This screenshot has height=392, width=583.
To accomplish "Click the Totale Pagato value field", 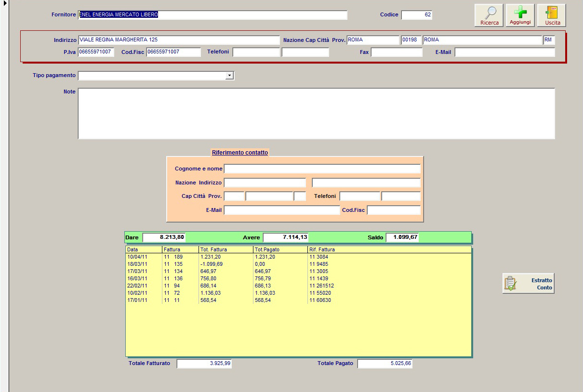I will pyautogui.click(x=384, y=364).
